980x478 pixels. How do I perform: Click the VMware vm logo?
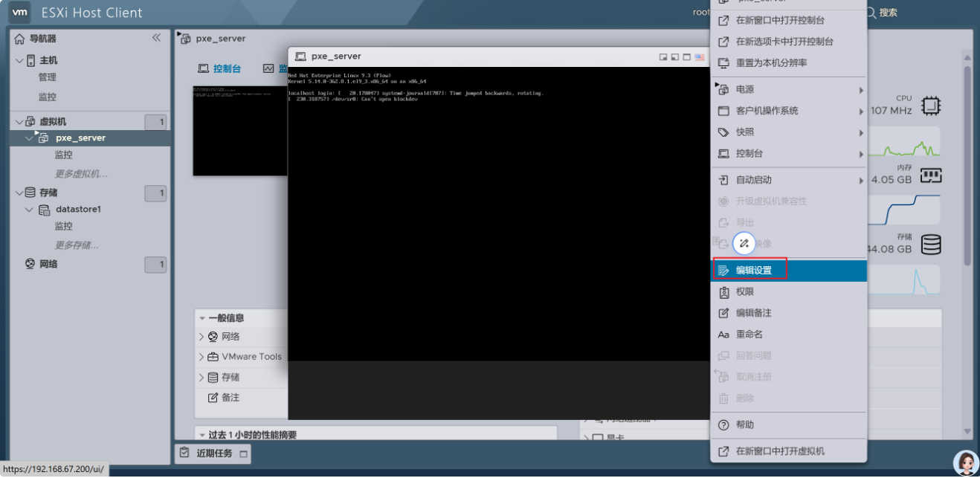click(x=20, y=13)
